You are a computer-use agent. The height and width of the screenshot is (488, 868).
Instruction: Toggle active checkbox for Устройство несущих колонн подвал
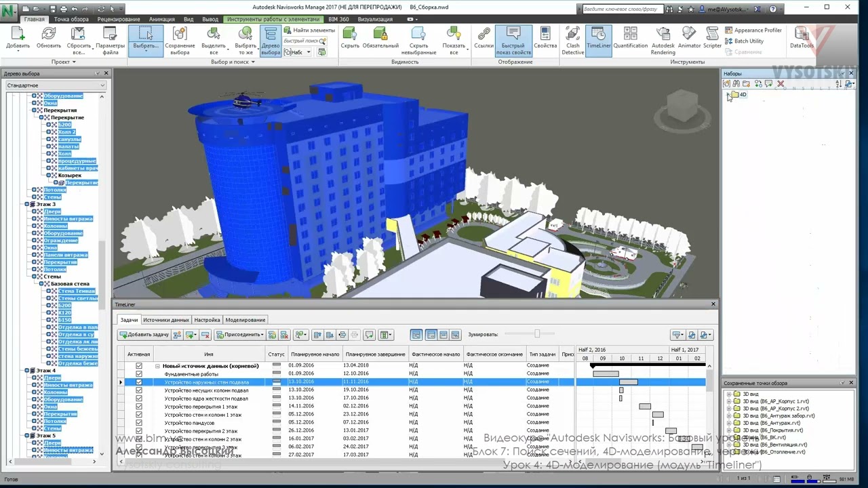point(139,390)
